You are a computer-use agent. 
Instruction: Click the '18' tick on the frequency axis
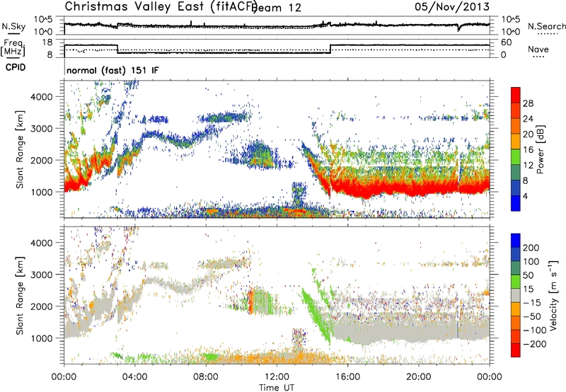pyautogui.click(x=47, y=42)
